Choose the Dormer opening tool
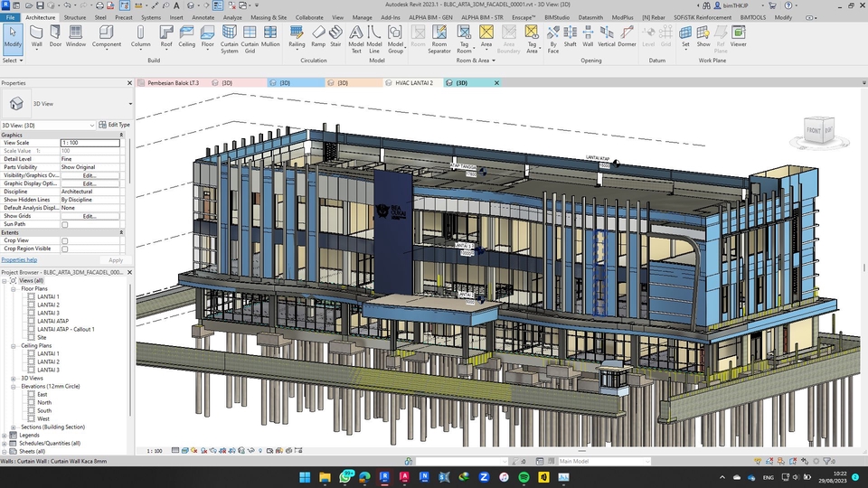Image resolution: width=868 pixels, height=488 pixels. 627,36
